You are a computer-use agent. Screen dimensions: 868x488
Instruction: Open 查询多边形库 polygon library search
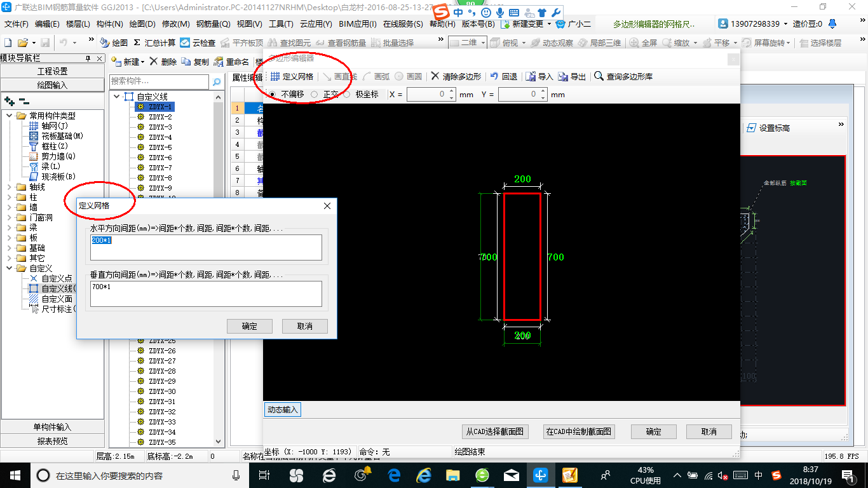pos(623,76)
